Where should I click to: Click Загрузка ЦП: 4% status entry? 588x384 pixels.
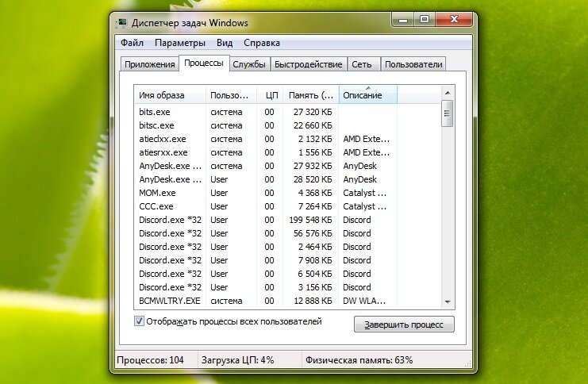click(x=238, y=360)
